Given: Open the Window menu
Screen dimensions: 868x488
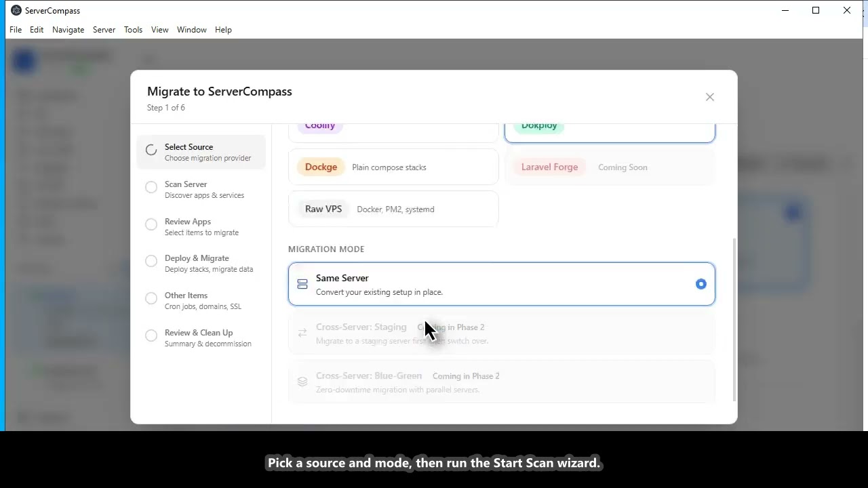Looking at the screenshot, I should coord(192,30).
